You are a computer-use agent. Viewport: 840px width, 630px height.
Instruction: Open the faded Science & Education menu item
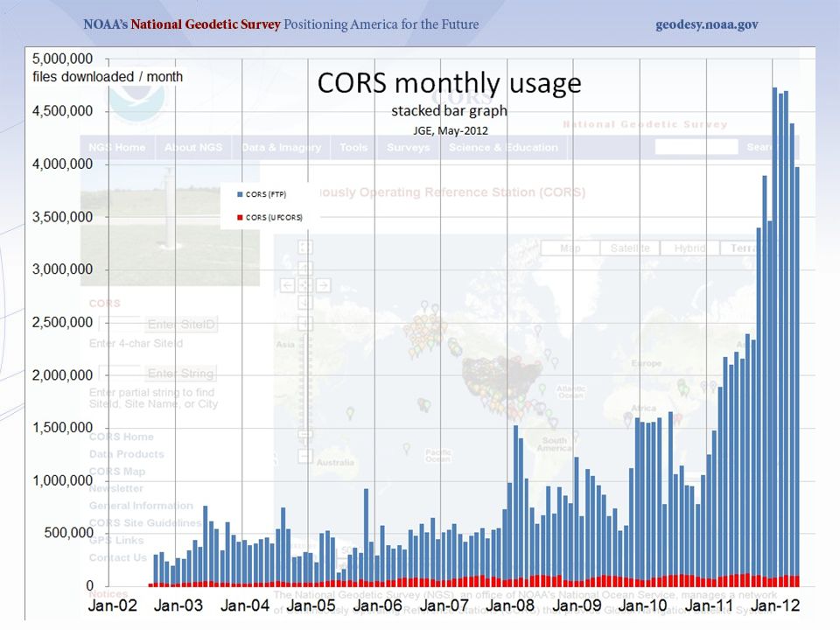[503, 147]
